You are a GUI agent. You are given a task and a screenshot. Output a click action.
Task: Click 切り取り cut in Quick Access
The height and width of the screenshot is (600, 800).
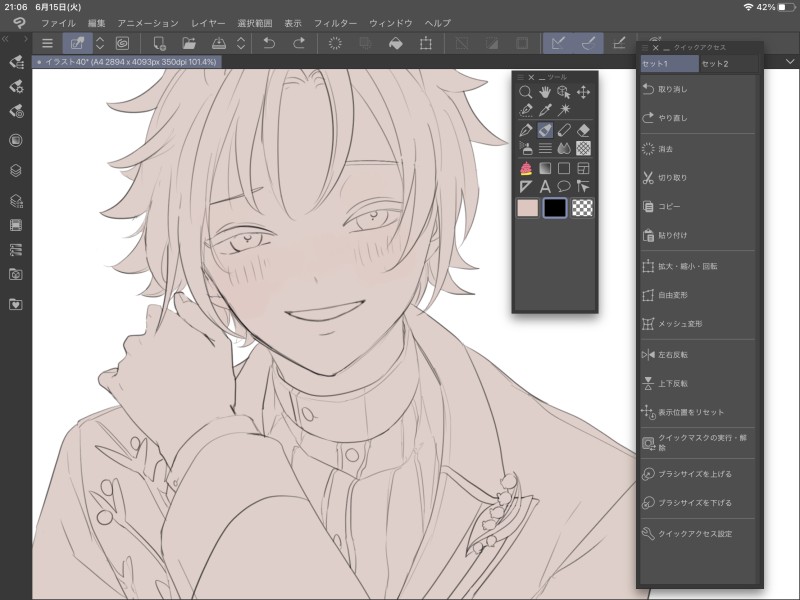click(x=697, y=178)
